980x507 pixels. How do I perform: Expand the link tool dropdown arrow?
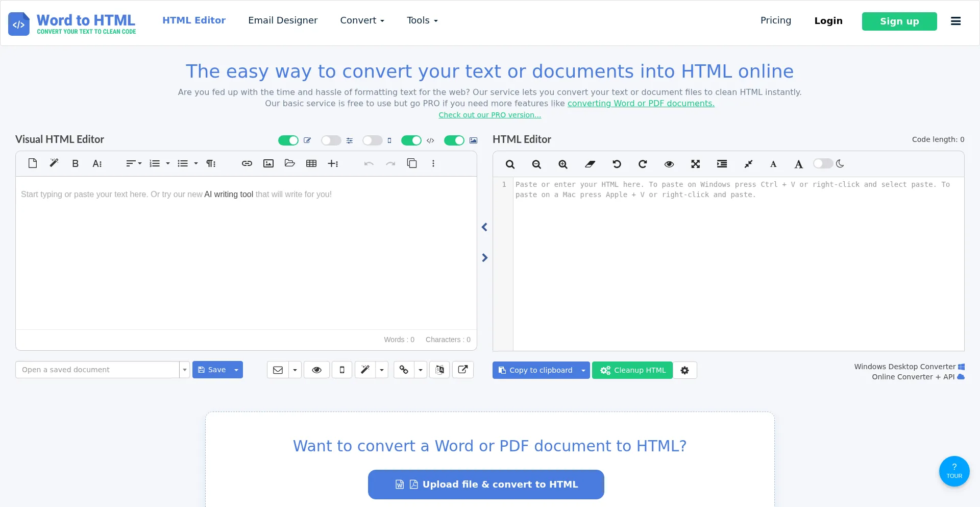tap(421, 370)
